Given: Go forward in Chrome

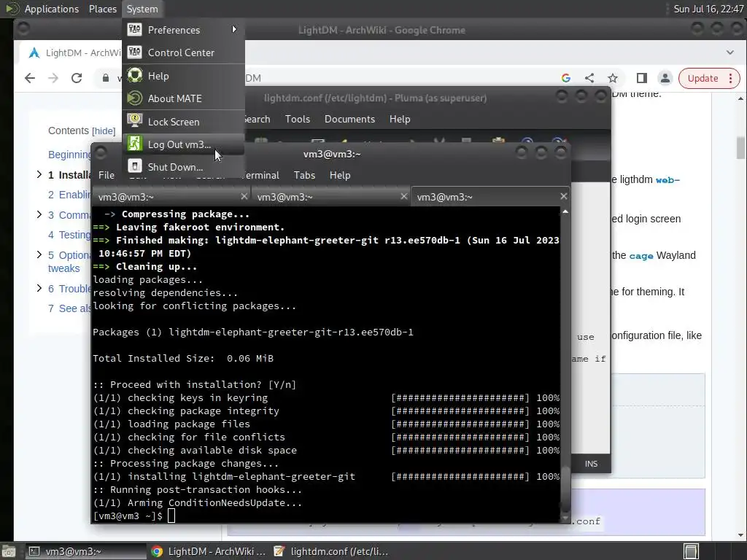Looking at the screenshot, I should coord(53,78).
